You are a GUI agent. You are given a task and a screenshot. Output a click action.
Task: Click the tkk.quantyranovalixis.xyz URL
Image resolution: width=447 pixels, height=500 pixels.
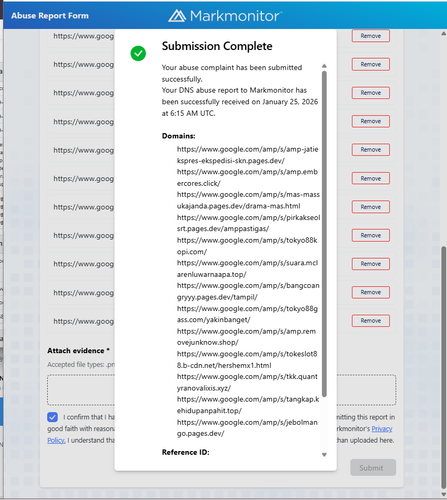tap(247, 382)
